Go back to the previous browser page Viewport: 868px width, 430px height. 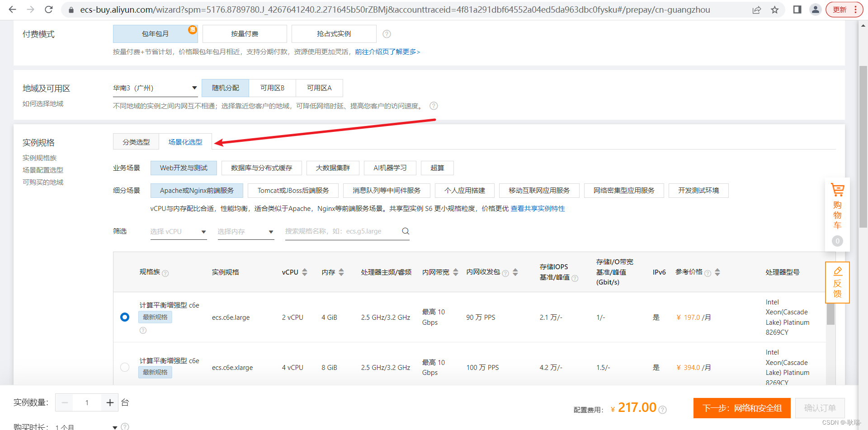tap(12, 9)
